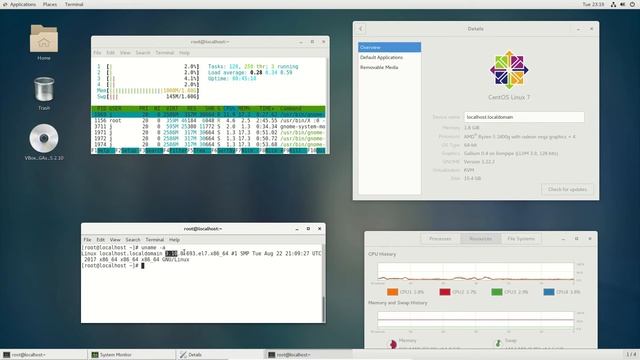640x360 pixels.
Task: Click the Memory pie icon in System Monitor
Action: point(393,344)
